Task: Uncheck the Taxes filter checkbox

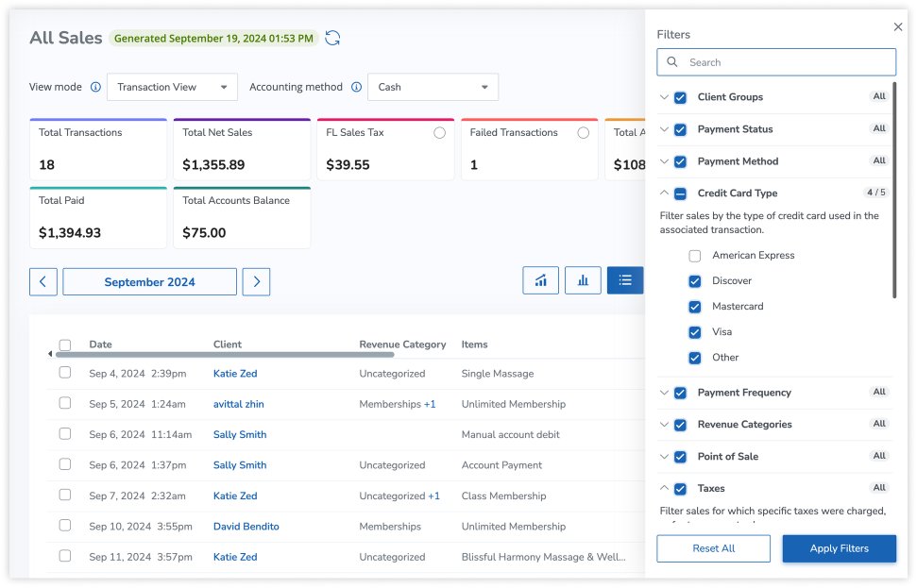Action: point(680,489)
